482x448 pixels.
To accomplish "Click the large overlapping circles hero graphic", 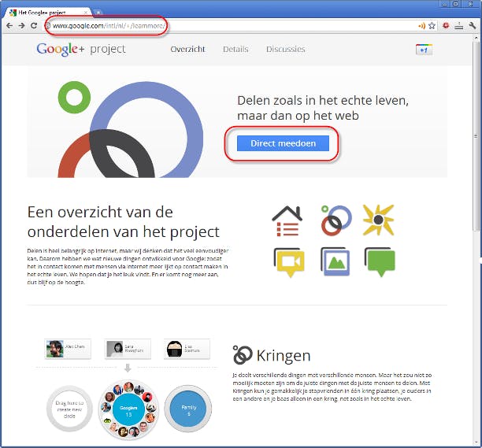I will pos(130,129).
